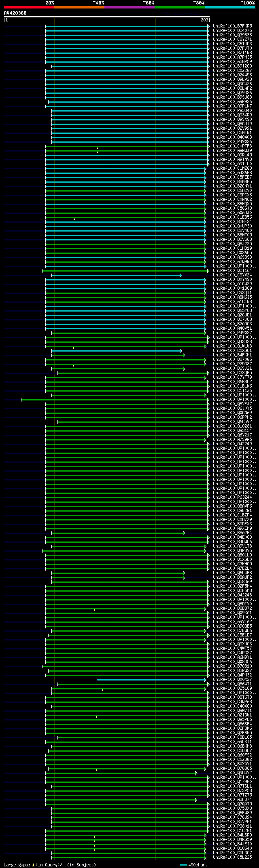Select hit label UniRef100_A9NWJ9

pos(232,151)
